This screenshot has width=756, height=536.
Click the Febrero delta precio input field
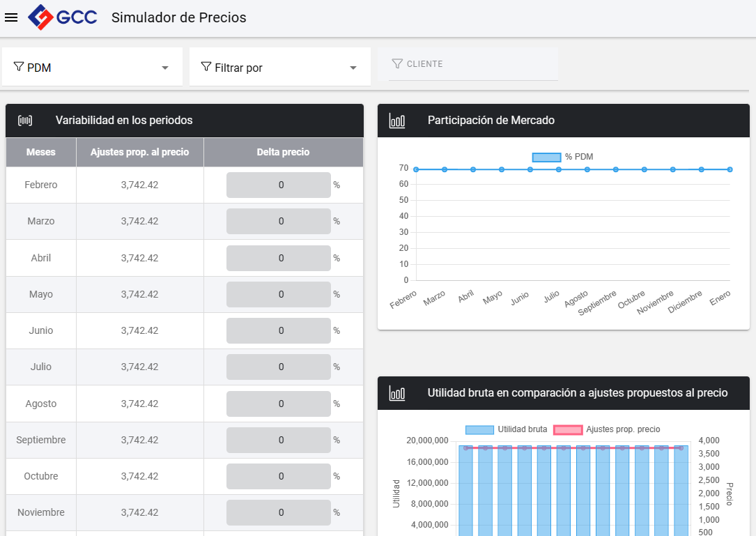(x=279, y=185)
